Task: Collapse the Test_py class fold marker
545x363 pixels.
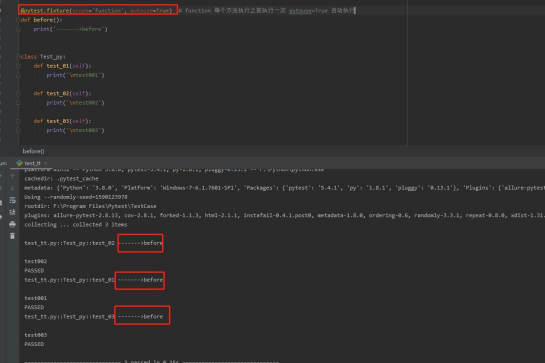Action: pyautogui.click(x=18, y=57)
